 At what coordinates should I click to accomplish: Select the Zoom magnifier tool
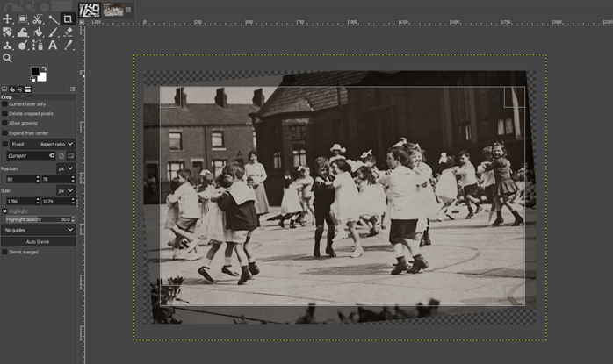click(7, 58)
